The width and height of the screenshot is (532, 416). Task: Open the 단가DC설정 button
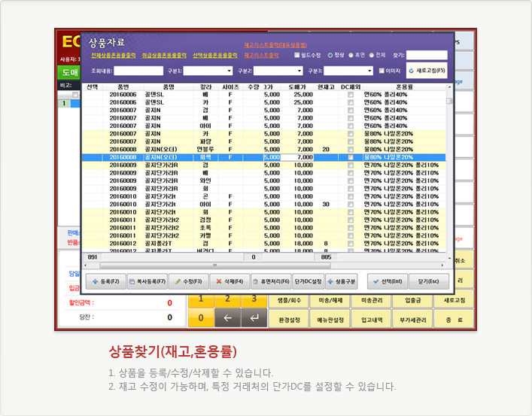[x=308, y=281]
